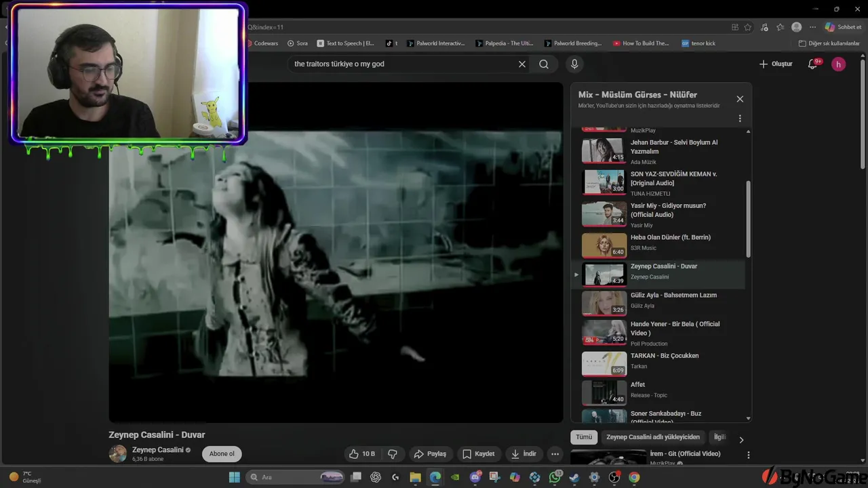
Task: Open the Sora bookmark
Action: 298,43
